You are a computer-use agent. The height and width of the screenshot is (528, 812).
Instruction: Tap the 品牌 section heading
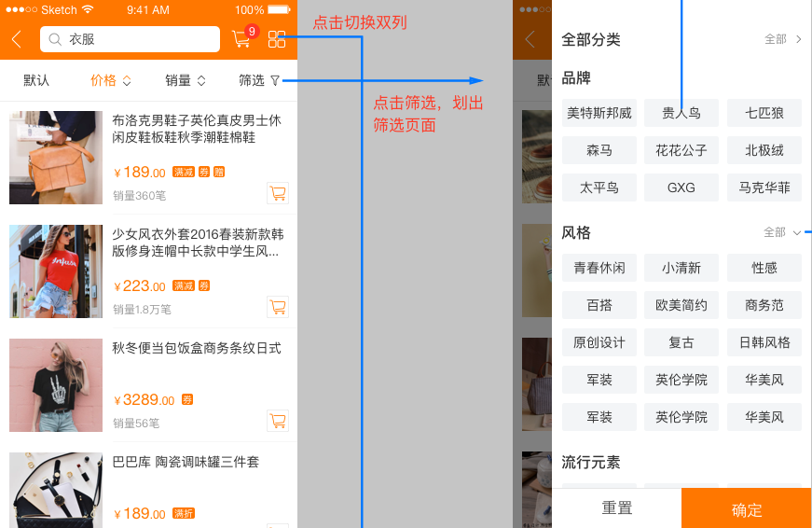576,78
